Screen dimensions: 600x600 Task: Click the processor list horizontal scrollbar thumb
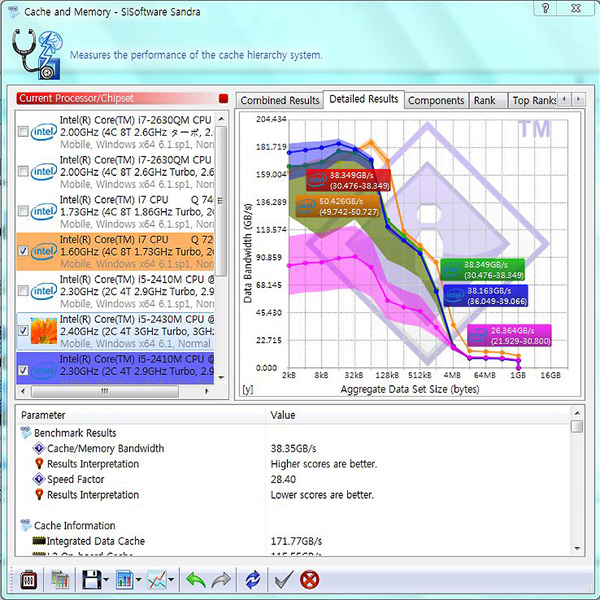tap(104, 391)
